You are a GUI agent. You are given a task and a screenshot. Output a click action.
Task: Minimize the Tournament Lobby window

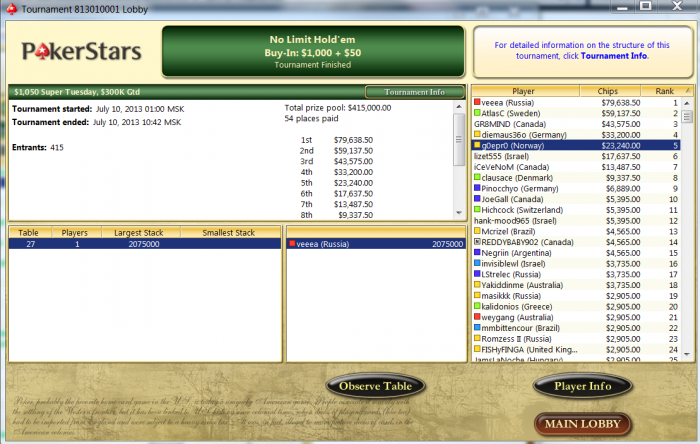(622, 6)
